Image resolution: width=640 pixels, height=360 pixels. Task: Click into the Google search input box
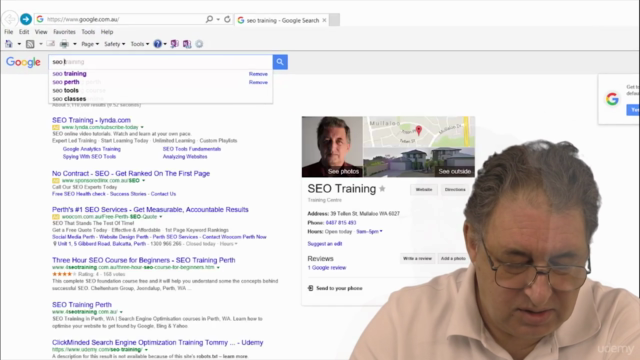click(160, 62)
